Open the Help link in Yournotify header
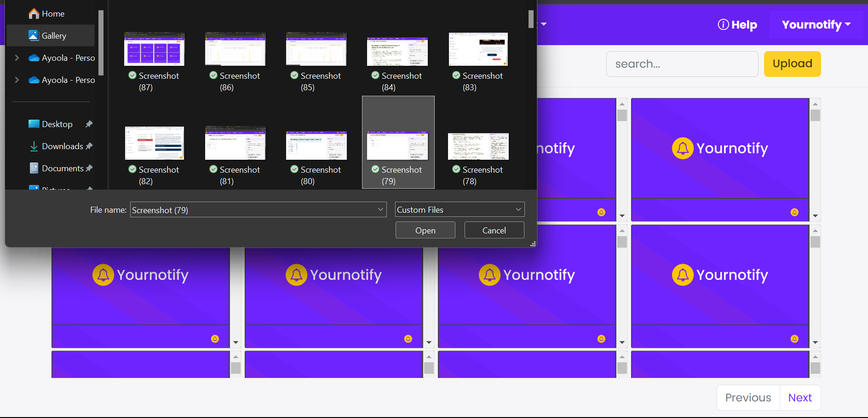Viewport: 868px width, 418px height. point(737,25)
